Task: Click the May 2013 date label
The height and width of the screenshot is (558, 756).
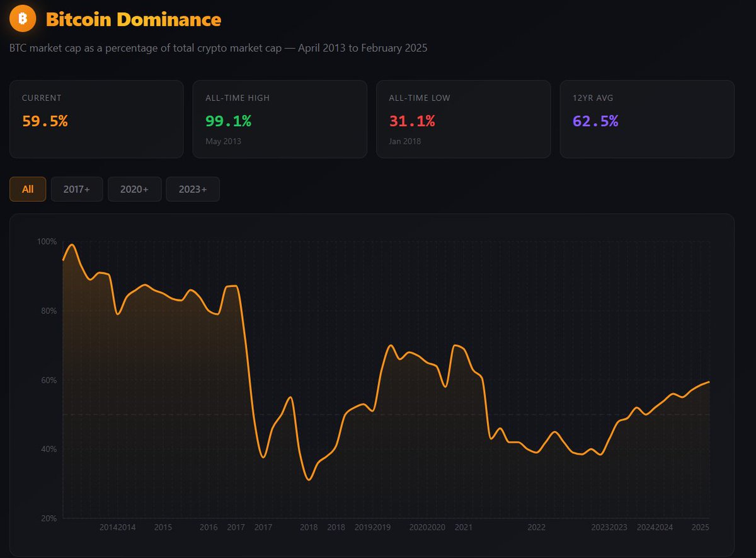Action: (x=223, y=141)
